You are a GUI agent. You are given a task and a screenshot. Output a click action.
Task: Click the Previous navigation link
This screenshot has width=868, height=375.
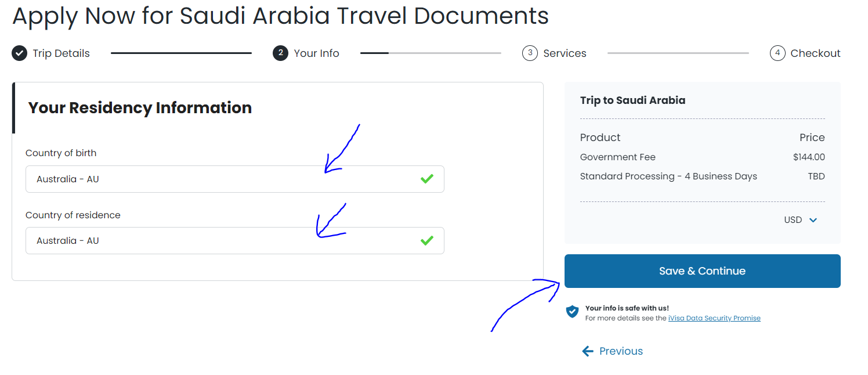621,351
